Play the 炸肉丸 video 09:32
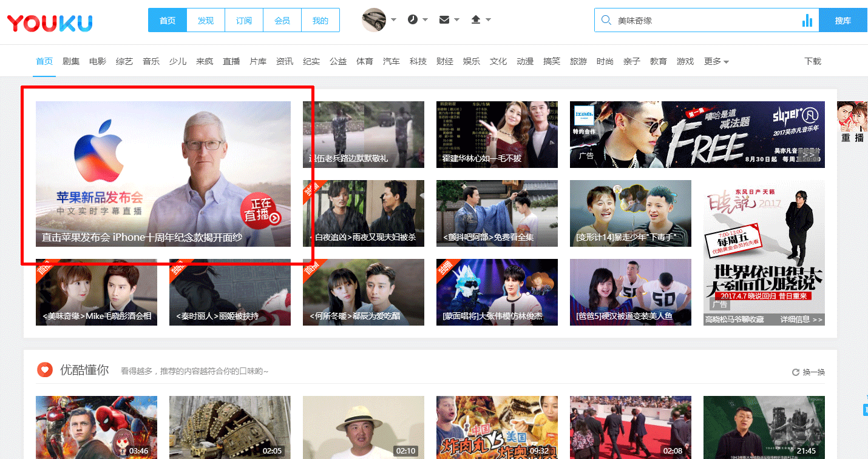The height and width of the screenshot is (459, 868). (x=497, y=427)
